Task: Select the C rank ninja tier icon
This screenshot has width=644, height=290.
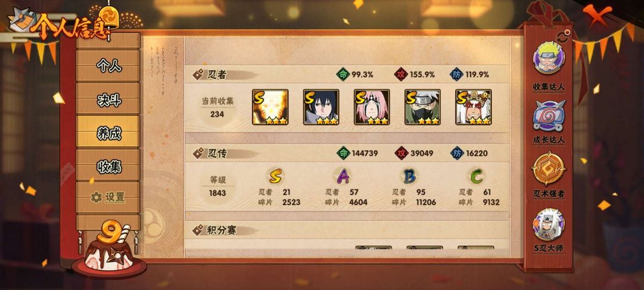Action: tap(476, 176)
